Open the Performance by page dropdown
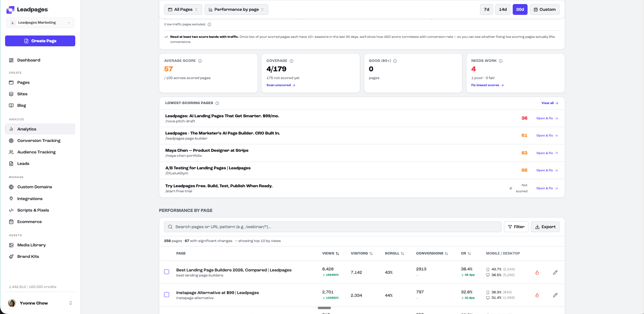644x314 pixels. 236,9
